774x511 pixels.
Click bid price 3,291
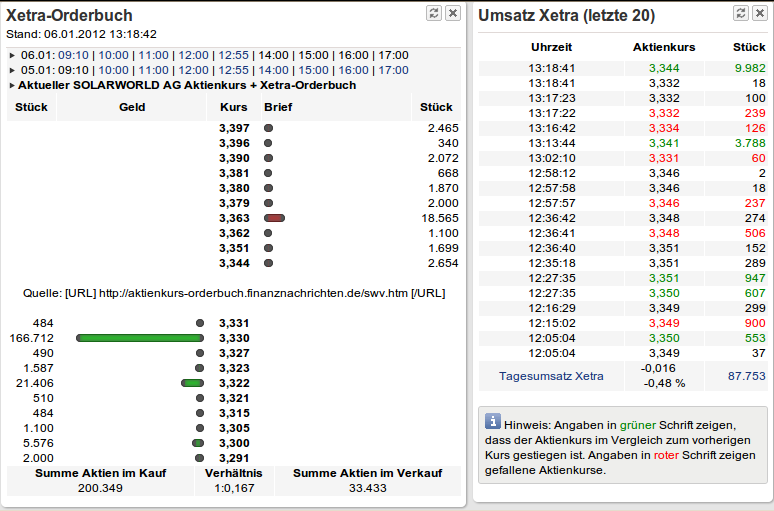[234, 458]
